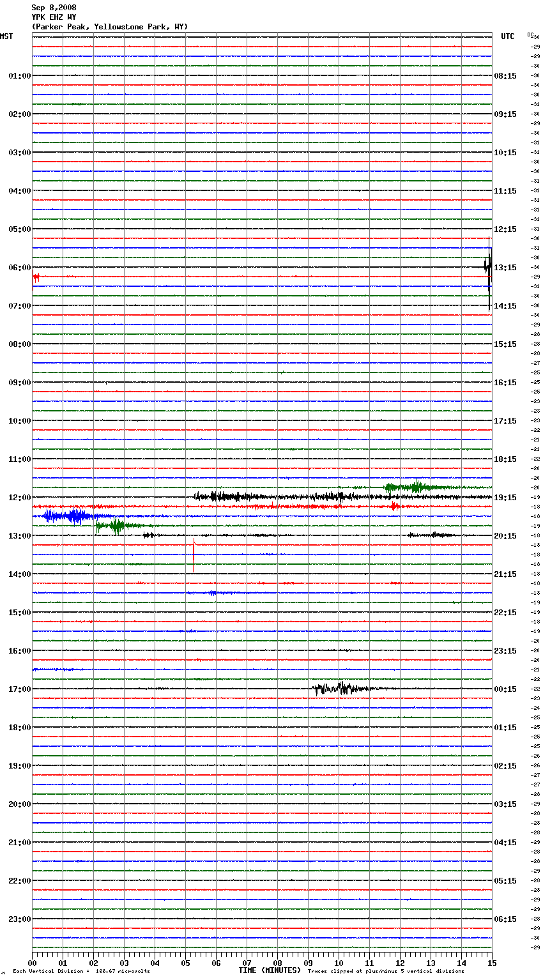Click the '16:15' UTC time label
The height and width of the screenshot is (980, 543).
pos(505,383)
